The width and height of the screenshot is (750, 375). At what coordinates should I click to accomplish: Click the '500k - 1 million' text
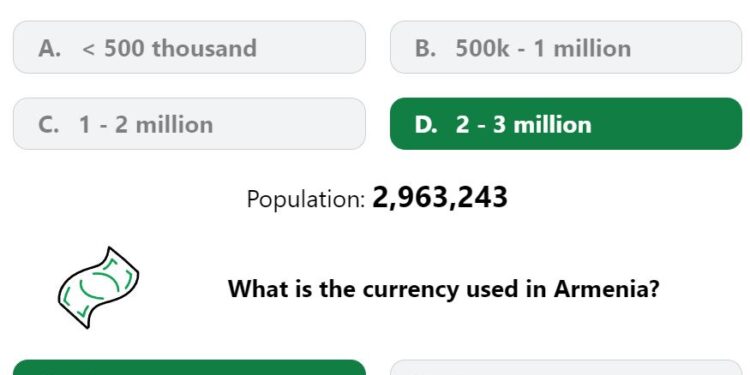coord(543,48)
